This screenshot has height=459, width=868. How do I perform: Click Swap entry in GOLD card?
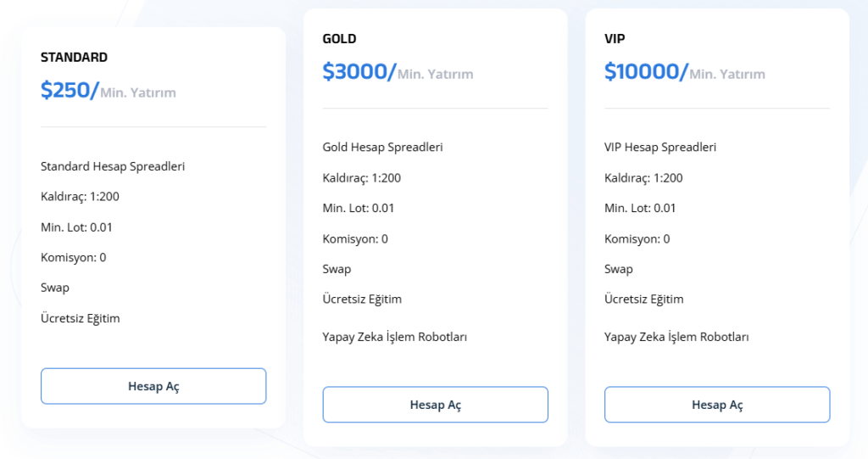337,269
